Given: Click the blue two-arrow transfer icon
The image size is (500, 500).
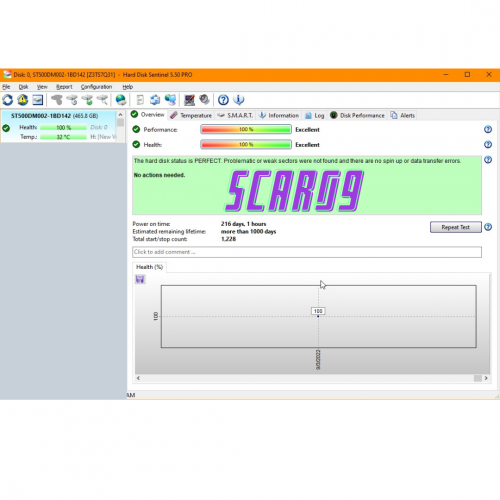Looking at the screenshot, I should pos(155,100).
